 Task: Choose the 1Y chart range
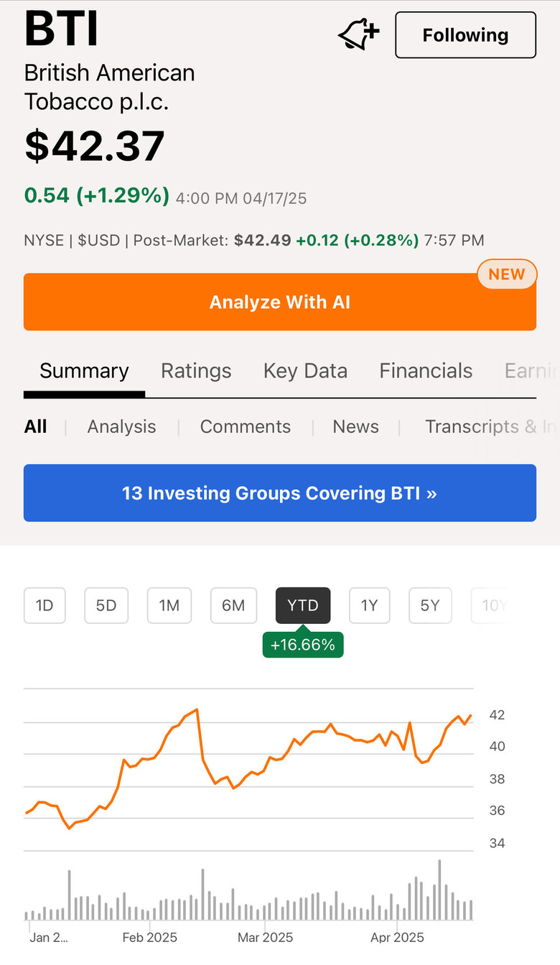click(369, 605)
